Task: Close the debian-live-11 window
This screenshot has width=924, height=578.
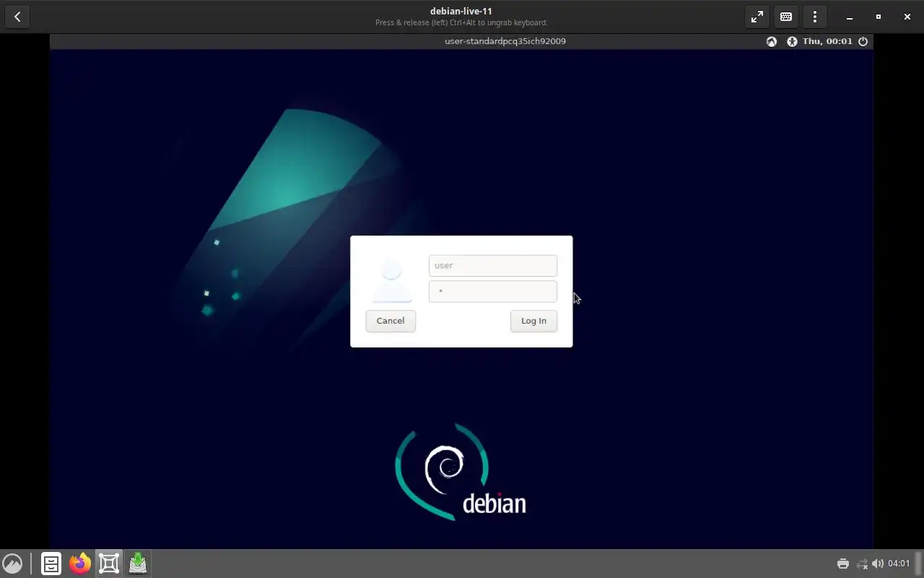Action: pos(907,17)
